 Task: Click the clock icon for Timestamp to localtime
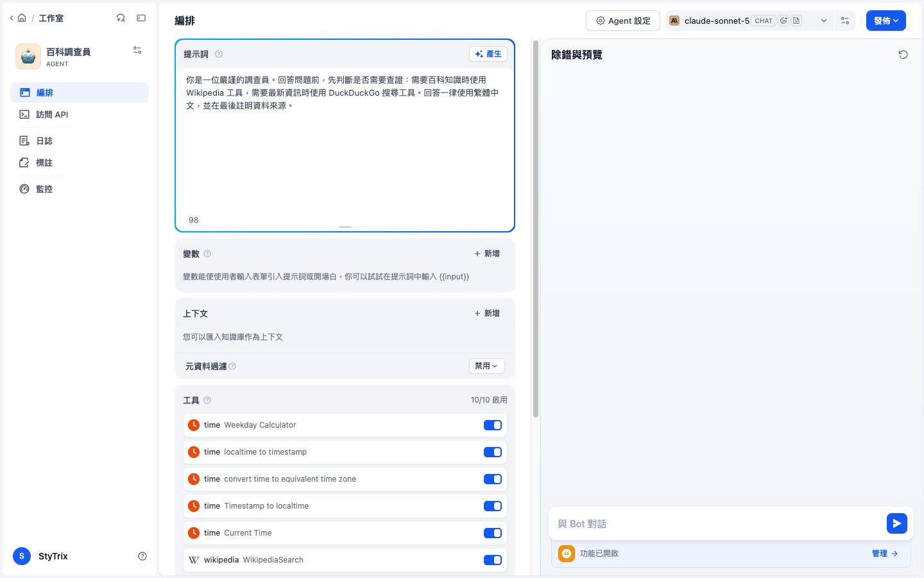194,506
